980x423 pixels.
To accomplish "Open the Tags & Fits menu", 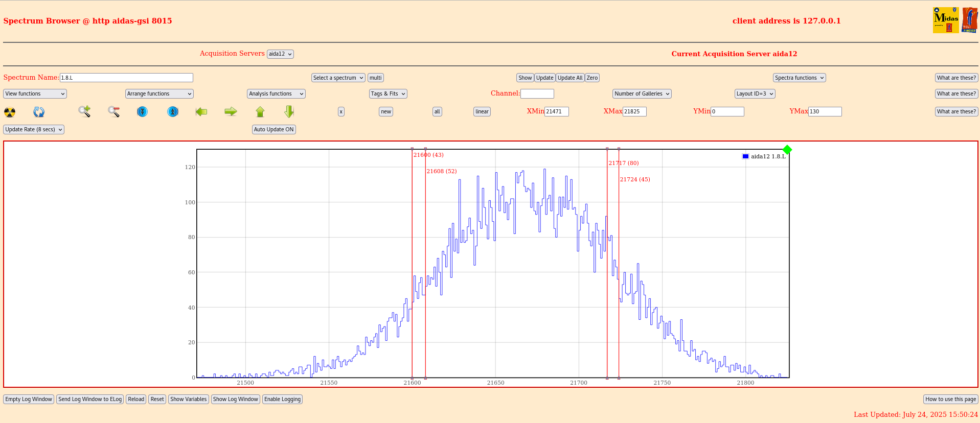I will coord(388,94).
